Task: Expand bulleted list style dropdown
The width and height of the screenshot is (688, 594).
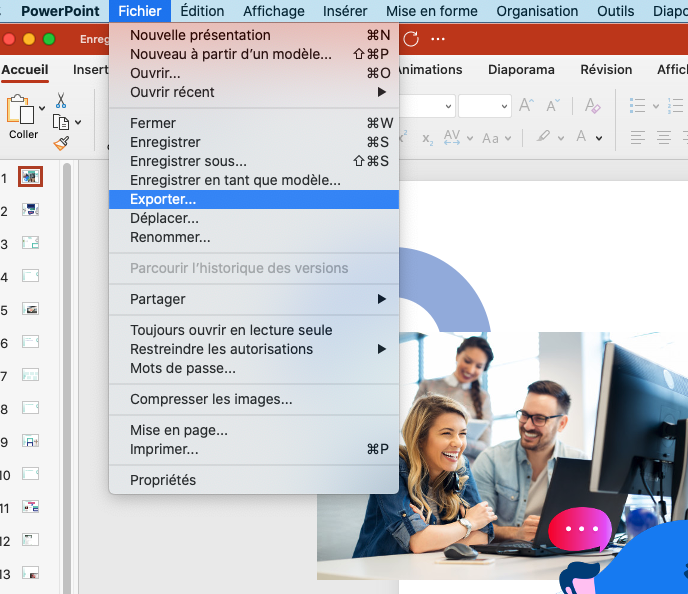Action: pos(656,106)
